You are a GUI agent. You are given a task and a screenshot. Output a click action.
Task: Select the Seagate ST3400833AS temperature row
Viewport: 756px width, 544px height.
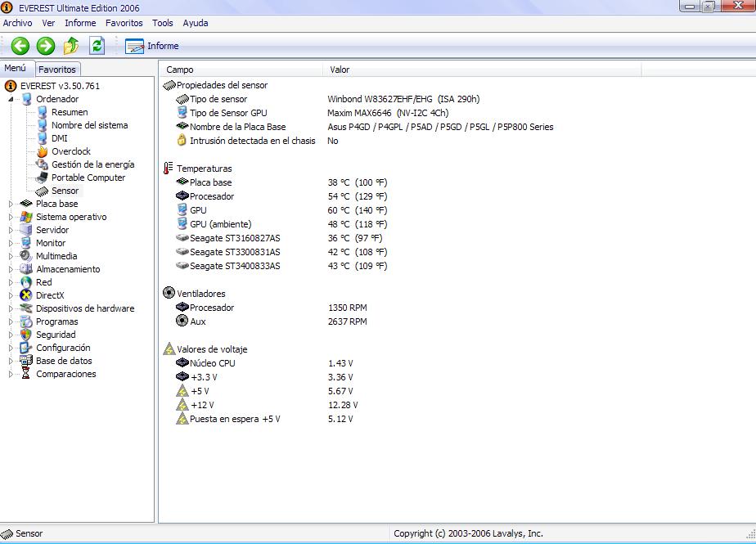[x=281, y=266]
